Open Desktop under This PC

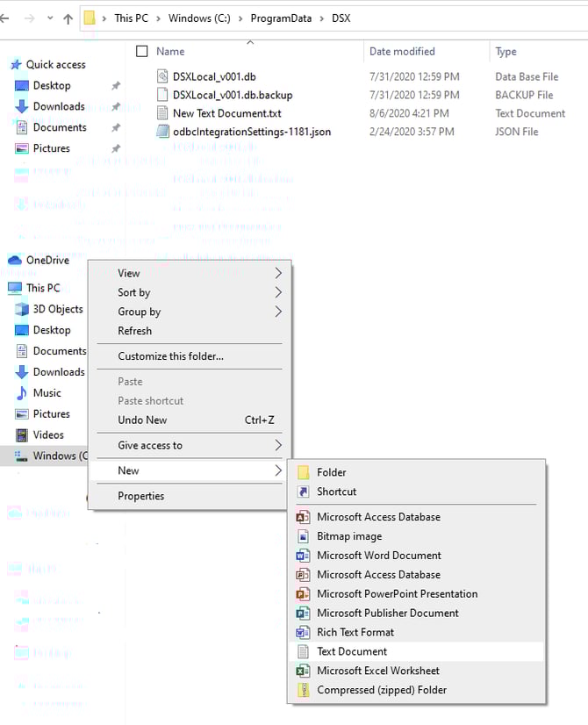pyautogui.click(x=52, y=330)
